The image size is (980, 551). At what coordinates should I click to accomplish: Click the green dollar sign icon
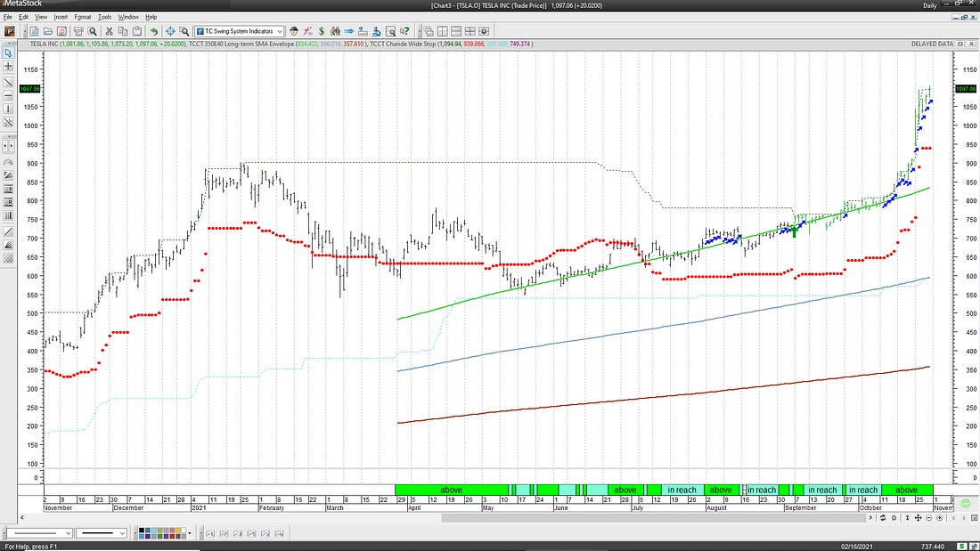(x=322, y=31)
